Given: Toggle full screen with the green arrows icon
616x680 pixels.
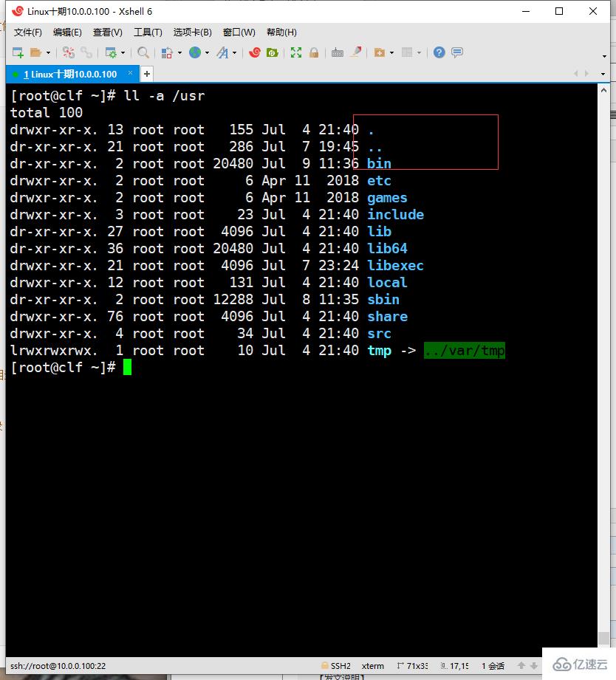Looking at the screenshot, I should point(295,53).
